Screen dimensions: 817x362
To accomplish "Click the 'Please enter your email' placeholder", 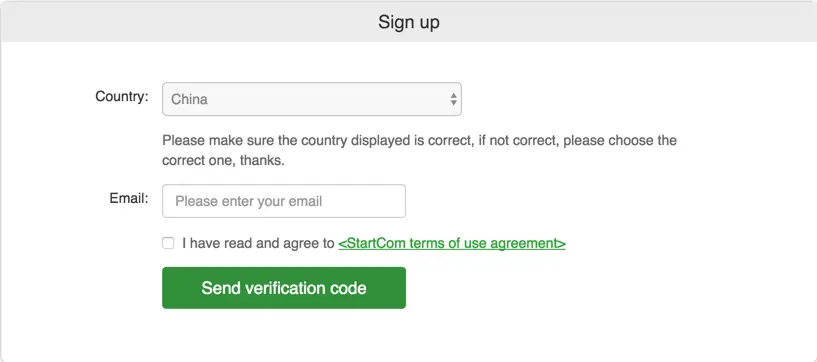I will click(x=249, y=201).
